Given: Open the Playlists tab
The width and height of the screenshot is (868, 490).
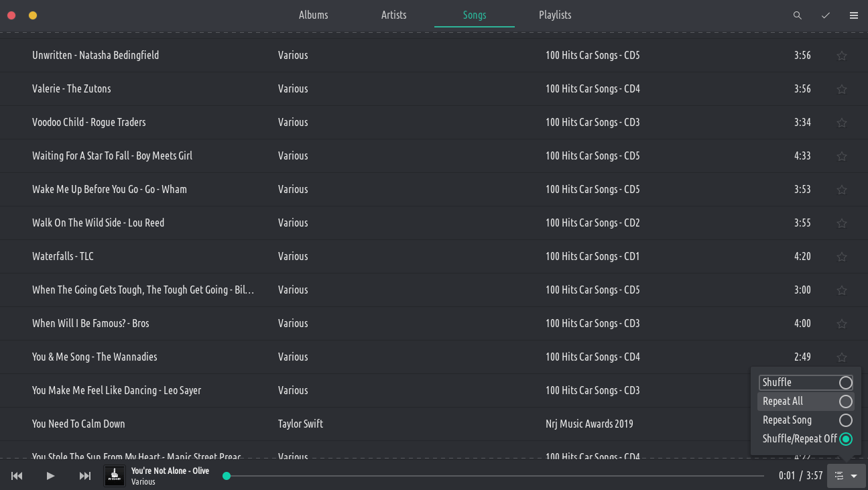Looking at the screenshot, I should point(555,15).
